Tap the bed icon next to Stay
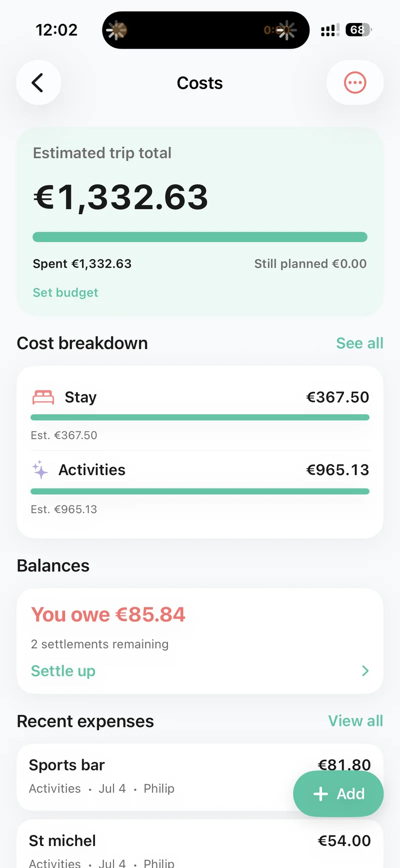Viewport: 400px width, 868px height. (43, 397)
